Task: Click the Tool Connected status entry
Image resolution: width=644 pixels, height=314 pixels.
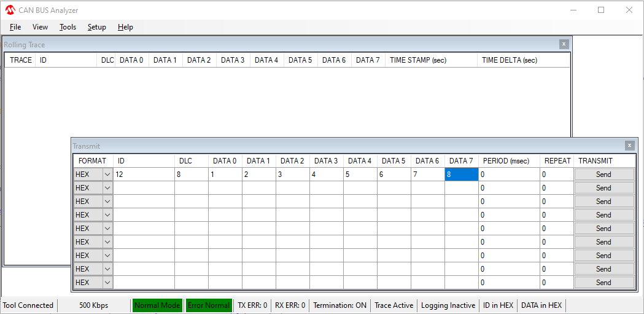Action: [28, 305]
